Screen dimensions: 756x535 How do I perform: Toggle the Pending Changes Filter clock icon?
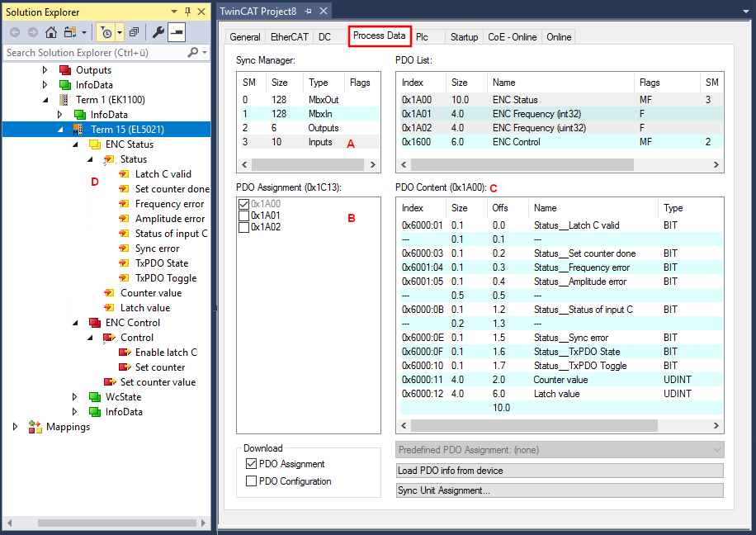pyautogui.click(x=106, y=32)
